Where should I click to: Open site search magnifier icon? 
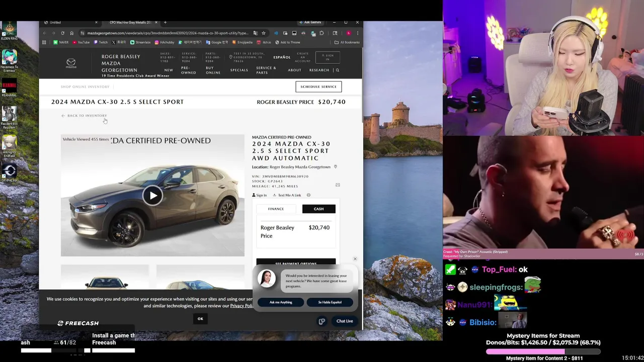[x=337, y=70]
